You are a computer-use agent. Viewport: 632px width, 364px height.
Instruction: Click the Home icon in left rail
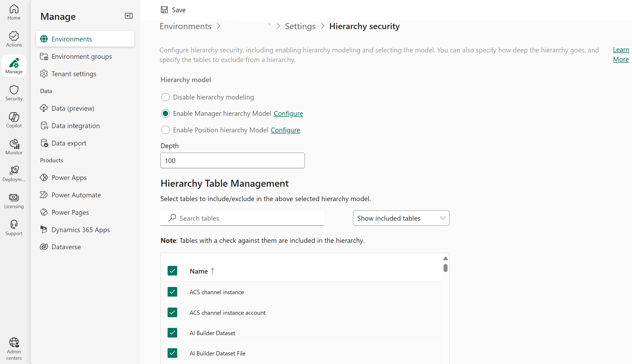(x=14, y=9)
